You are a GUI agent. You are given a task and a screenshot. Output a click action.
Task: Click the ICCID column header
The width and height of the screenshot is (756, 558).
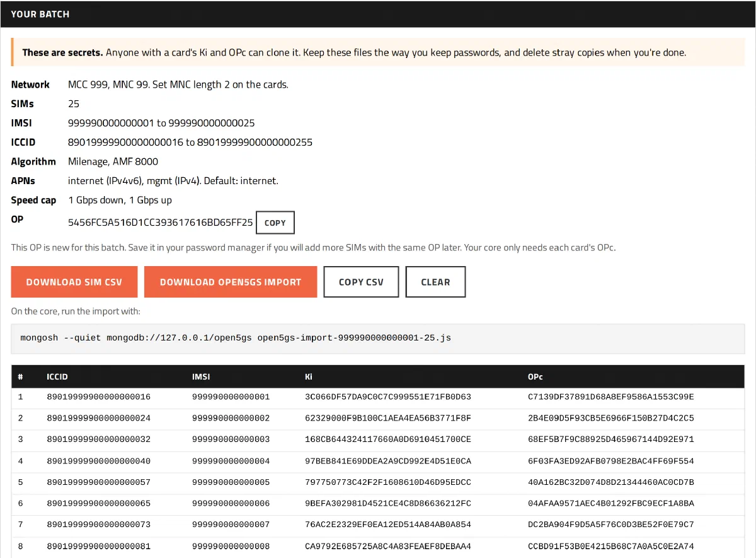57,377
